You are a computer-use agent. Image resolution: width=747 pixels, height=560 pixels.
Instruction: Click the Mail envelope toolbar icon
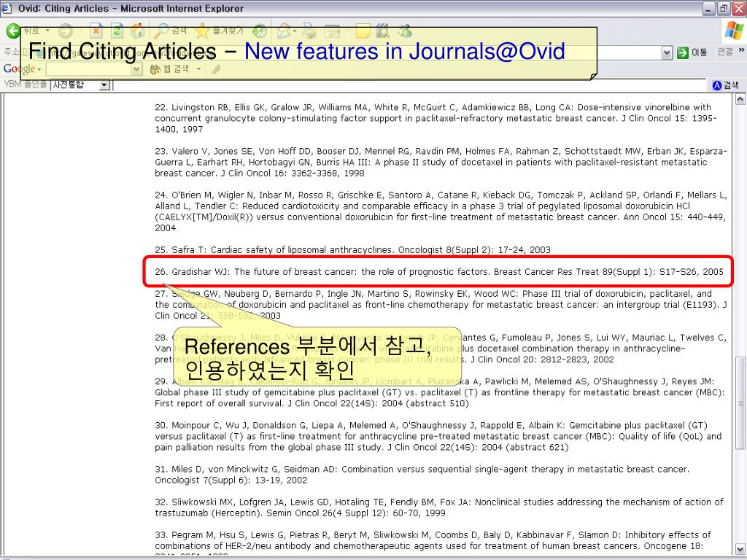[284, 31]
